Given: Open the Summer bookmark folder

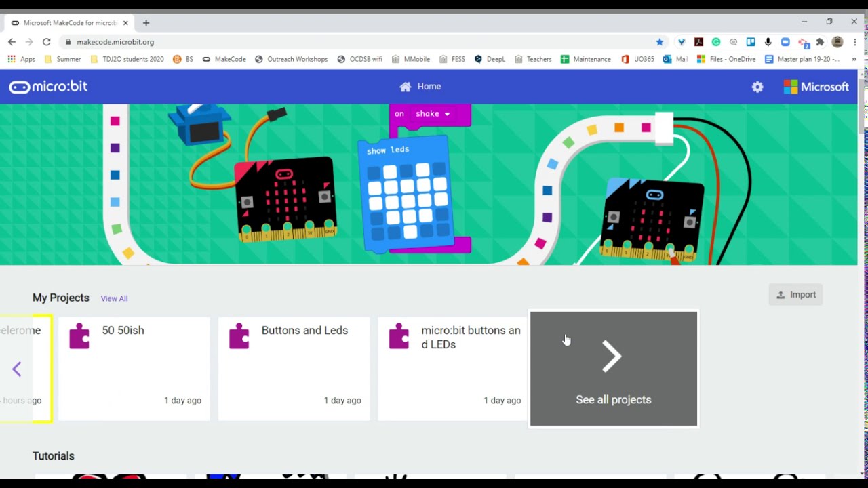Looking at the screenshot, I should (62, 59).
